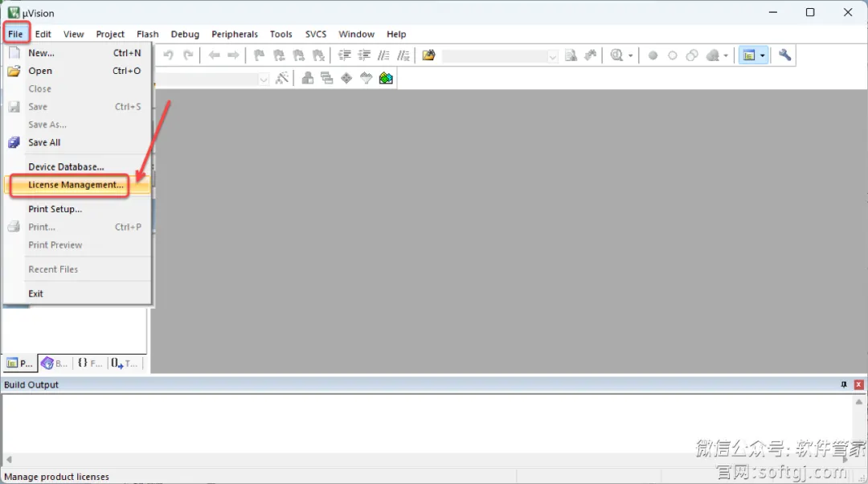
Task: Open Find in Files folder icon
Action: pyautogui.click(x=428, y=55)
